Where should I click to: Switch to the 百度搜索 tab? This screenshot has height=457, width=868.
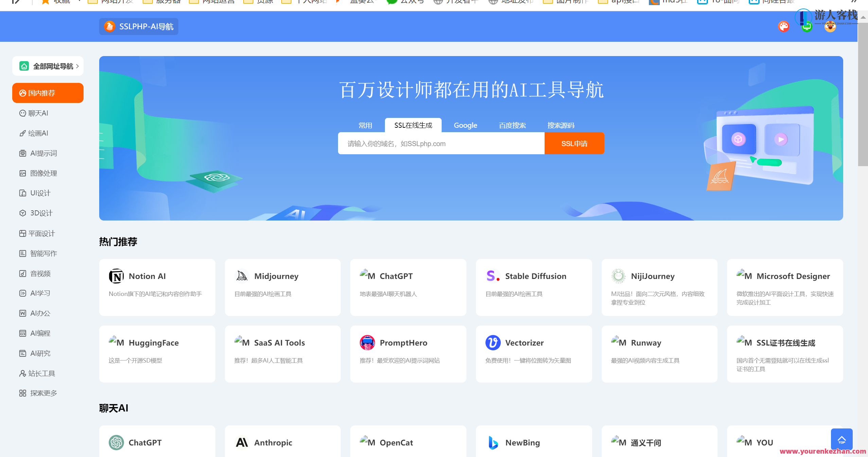coord(512,125)
